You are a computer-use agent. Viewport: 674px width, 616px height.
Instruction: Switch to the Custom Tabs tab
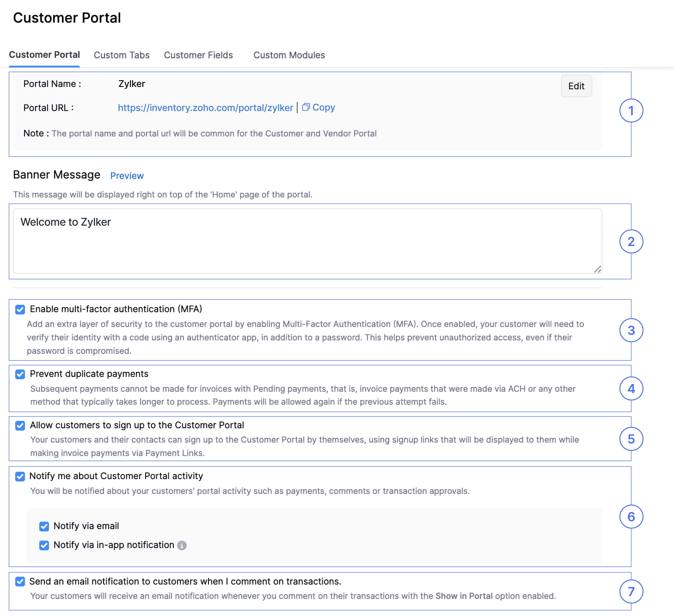point(122,55)
